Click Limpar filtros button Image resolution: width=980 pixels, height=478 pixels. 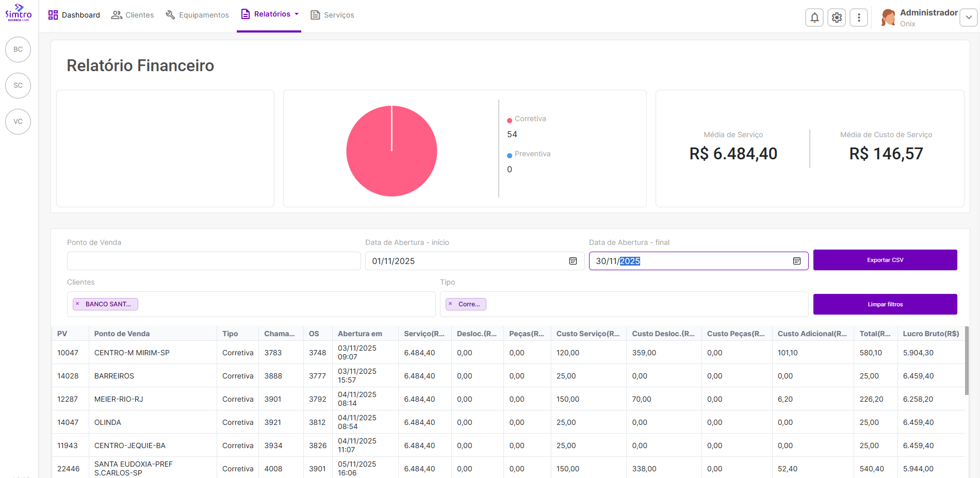pos(885,304)
